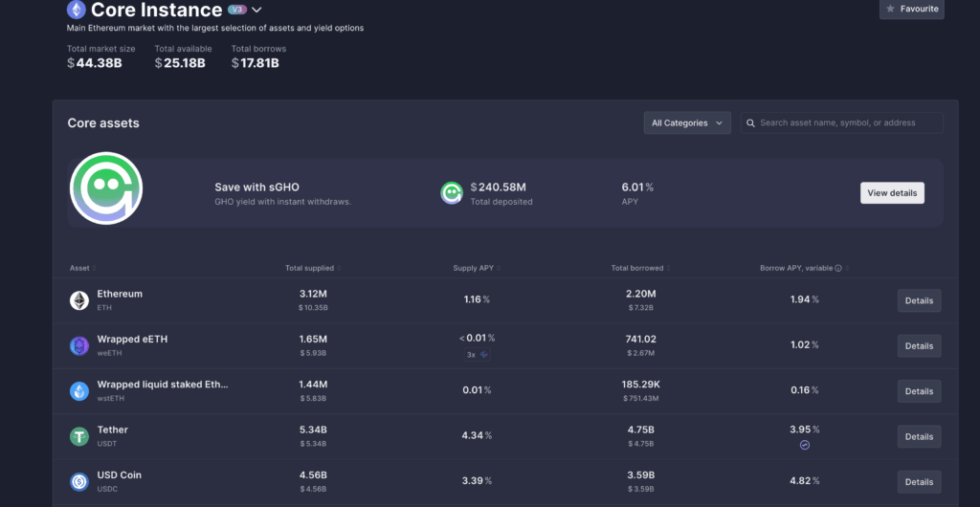Screen dimensions: 980x507
Task: Sort by Total supplied column
Action: click(313, 268)
